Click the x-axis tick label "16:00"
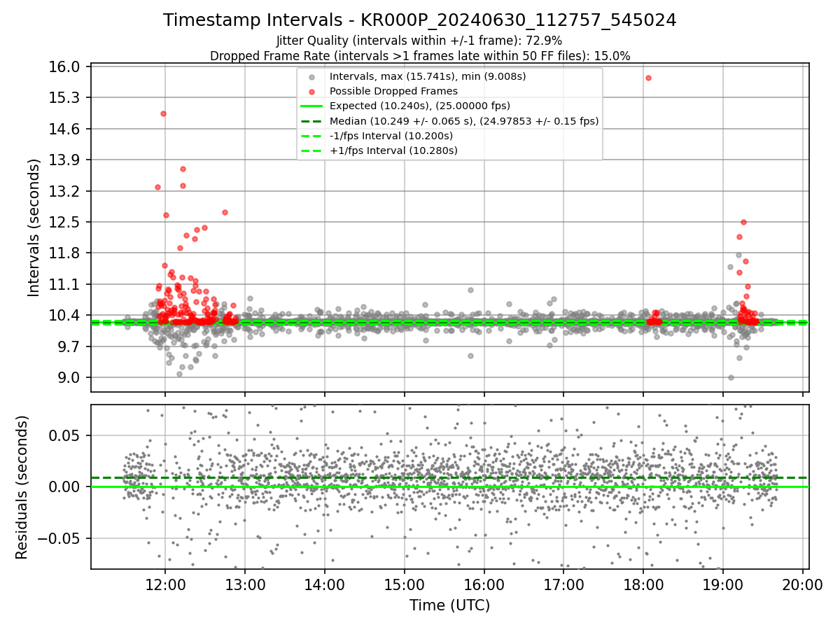The width and height of the screenshot is (840, 630). pos(484,583)
